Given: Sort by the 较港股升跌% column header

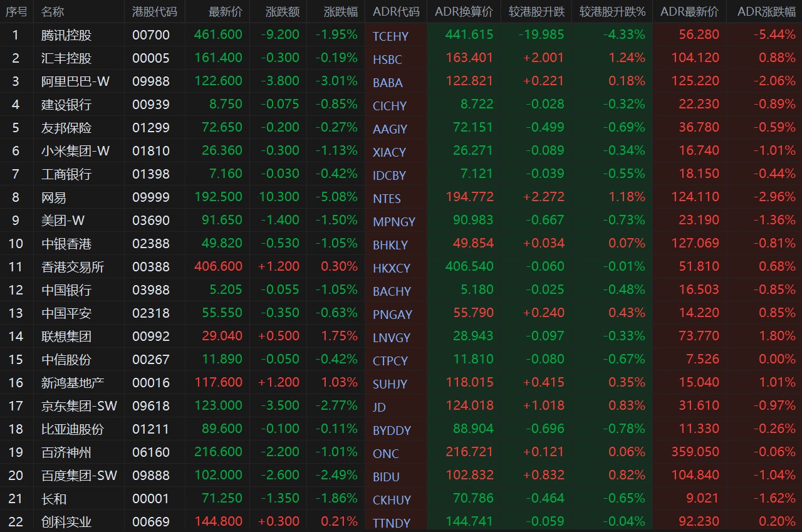Looking at the screenshot, I should pyautogui.click(x=612, y=11).
